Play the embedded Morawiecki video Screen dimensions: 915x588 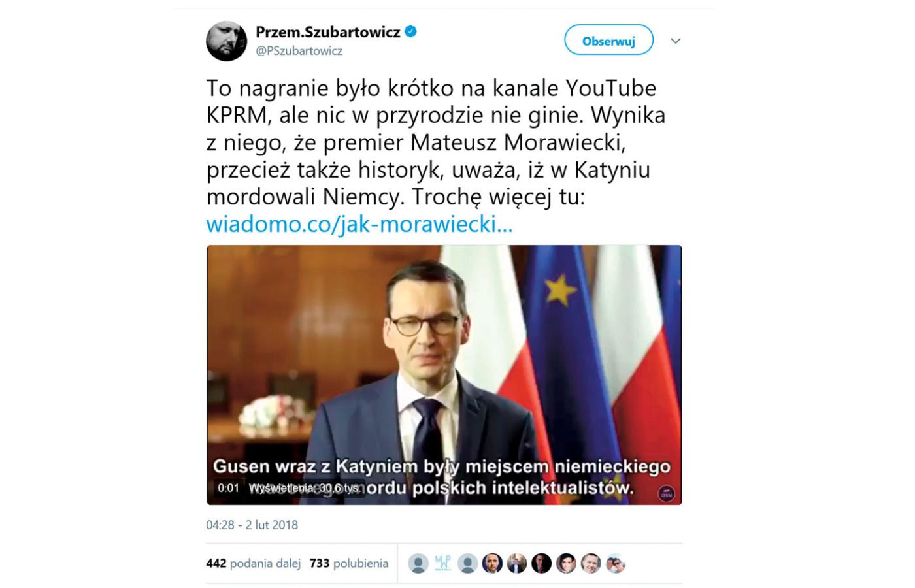click(x=444, y=374)
